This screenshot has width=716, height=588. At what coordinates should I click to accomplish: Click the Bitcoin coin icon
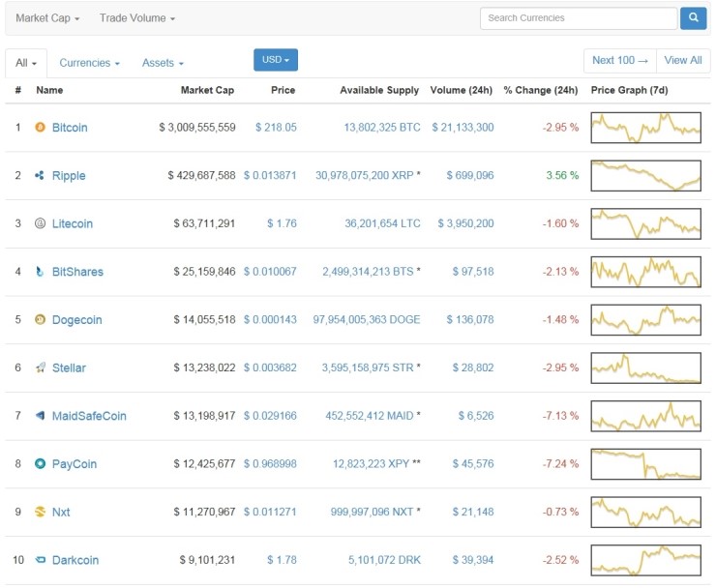(41, 128)
